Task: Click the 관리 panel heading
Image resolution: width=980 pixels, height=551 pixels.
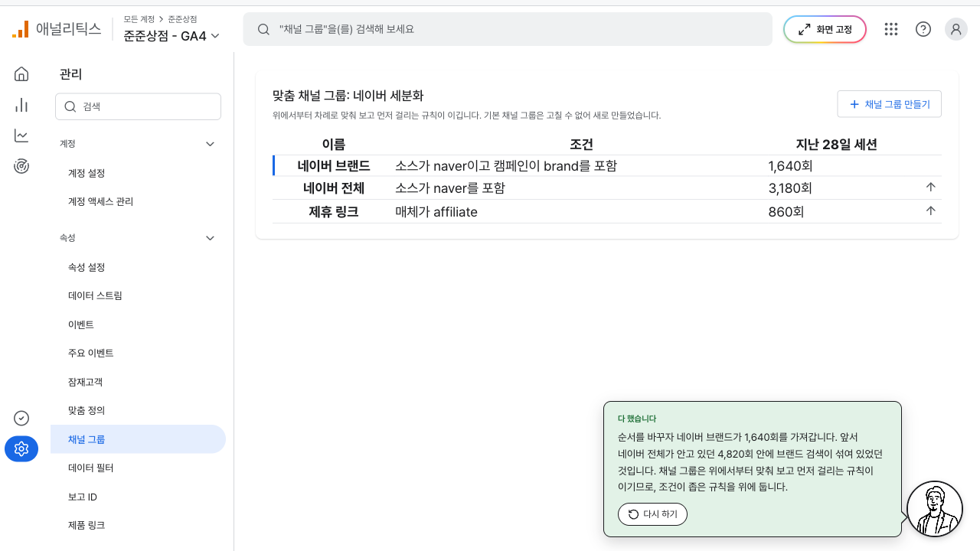Action: pos(70,74)
